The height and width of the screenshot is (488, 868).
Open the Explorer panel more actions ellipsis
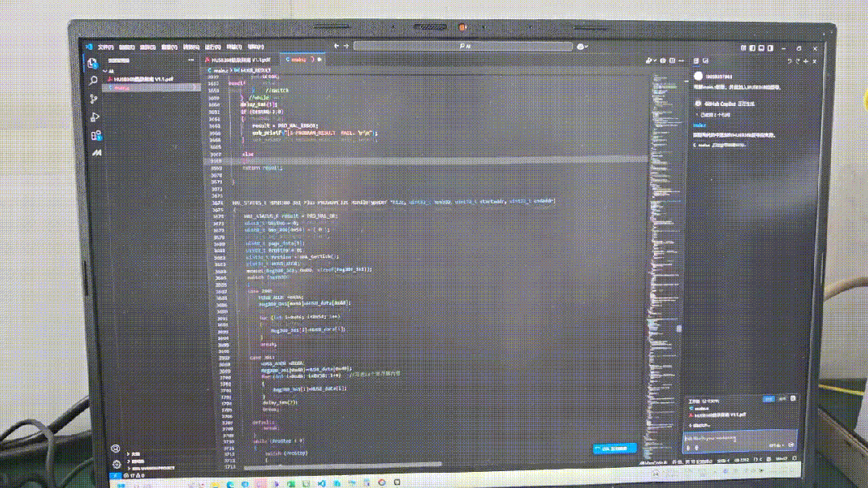(x=191, y=60)
